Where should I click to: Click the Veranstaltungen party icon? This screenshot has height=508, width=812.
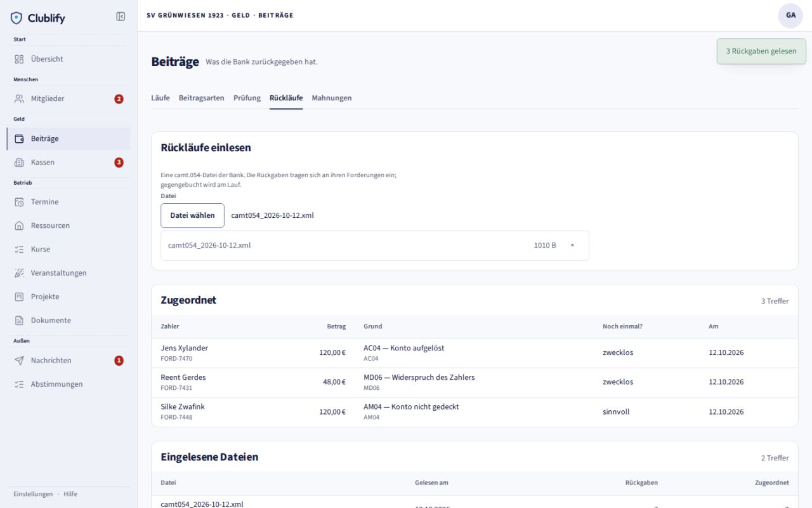[x=19, y=273]
